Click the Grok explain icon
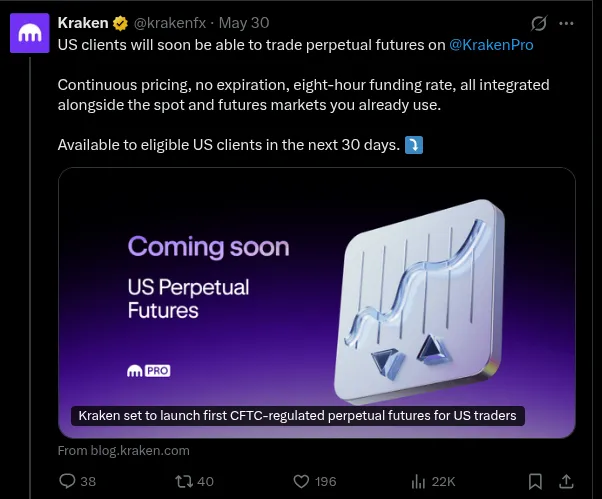The image size is (602, 499). (x=539, y=23)
